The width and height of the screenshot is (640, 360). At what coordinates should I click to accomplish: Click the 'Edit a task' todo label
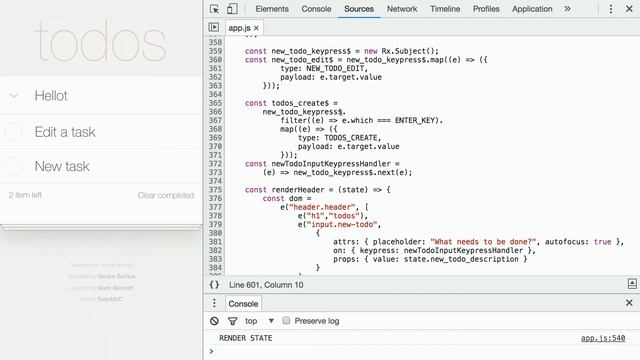[x=65, y=132]
